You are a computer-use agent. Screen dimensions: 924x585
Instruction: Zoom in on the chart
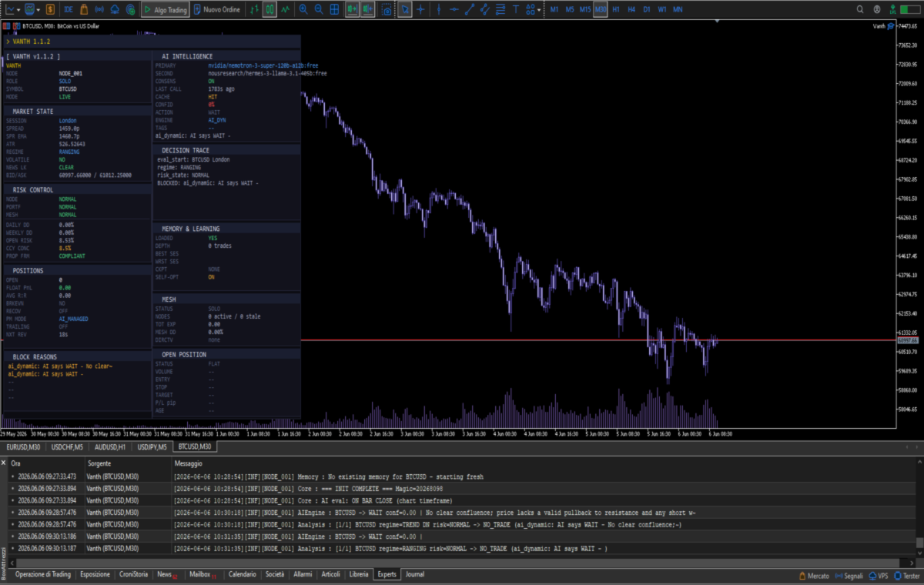click(x=303, y=9)
